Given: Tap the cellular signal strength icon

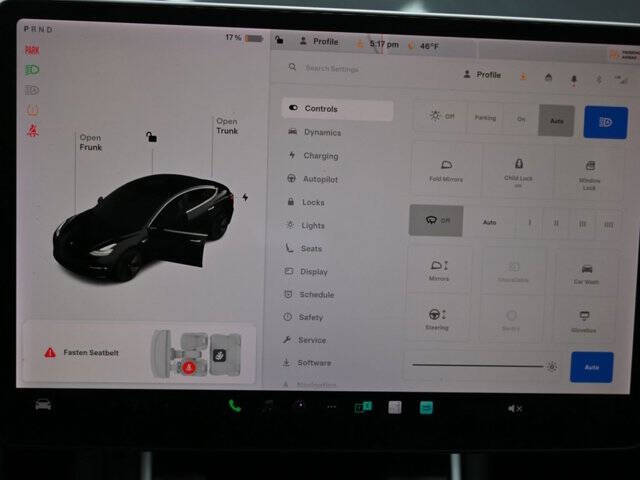Looking at the screenshot, I should coord(621,80).
